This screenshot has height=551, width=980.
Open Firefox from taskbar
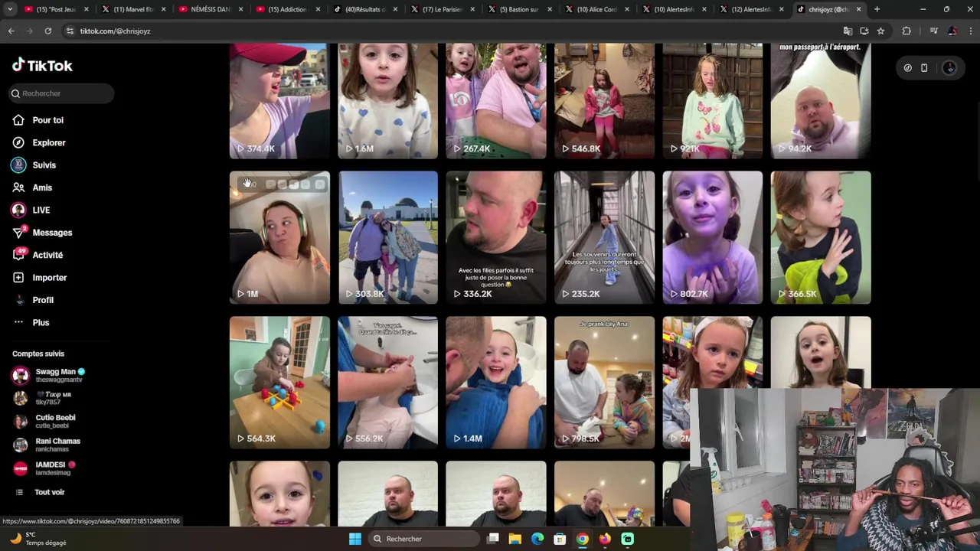pyautogui.click(x=605, y=539)
